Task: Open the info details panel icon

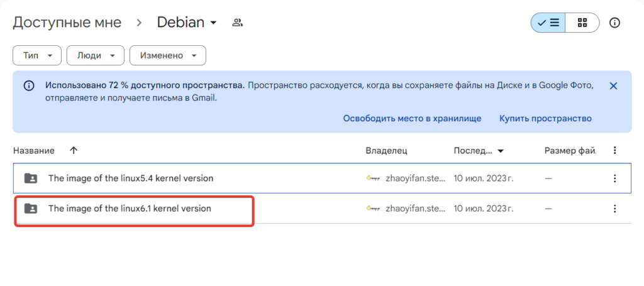Action: [x=614, y=23]
